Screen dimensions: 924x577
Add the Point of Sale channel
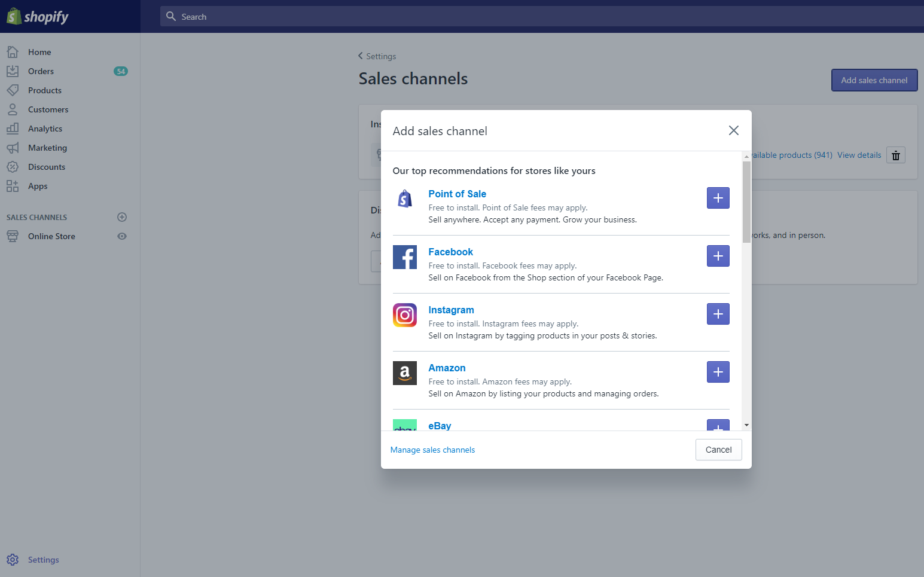coord(718,198)
